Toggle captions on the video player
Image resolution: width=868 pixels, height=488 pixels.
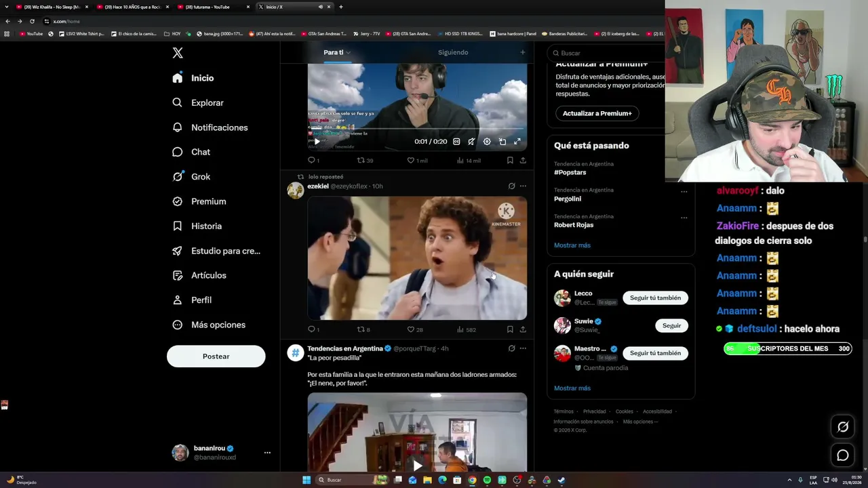tap(456, 142)
